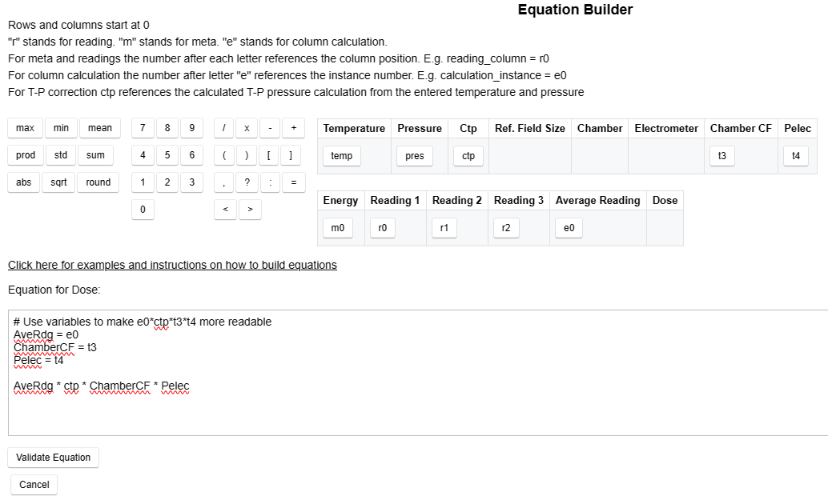Viewport: 828px width, 504px height.
Task: Insert the std function button
Action: click(x=60, y=155)
